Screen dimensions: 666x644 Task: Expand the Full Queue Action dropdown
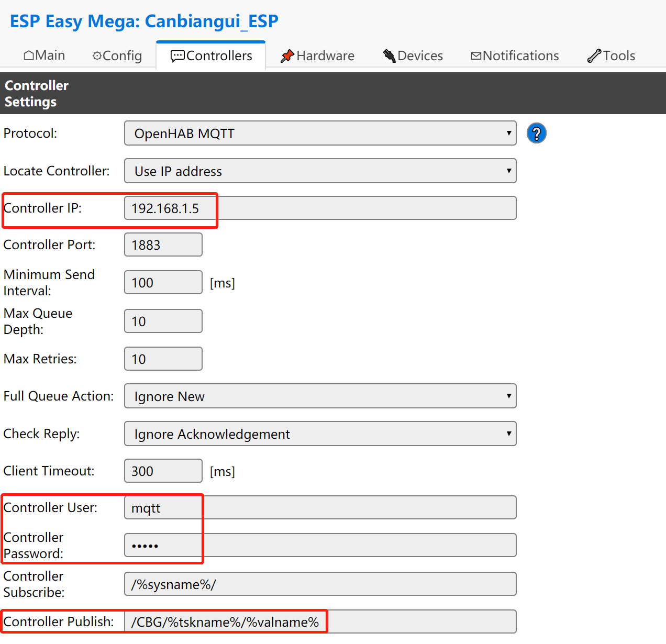coord(320,396)
